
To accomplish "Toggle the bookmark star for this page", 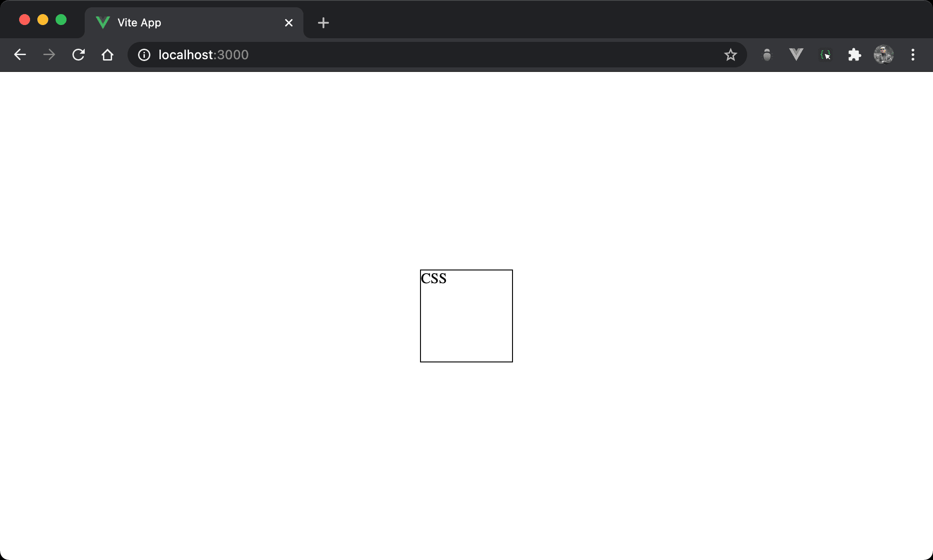I will tap(731, 55).
